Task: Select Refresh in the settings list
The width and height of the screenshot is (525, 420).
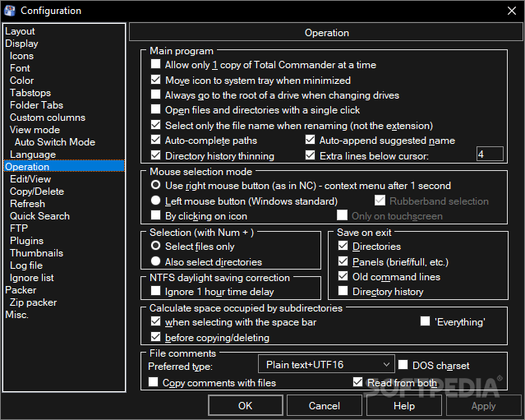Action: 27,204
